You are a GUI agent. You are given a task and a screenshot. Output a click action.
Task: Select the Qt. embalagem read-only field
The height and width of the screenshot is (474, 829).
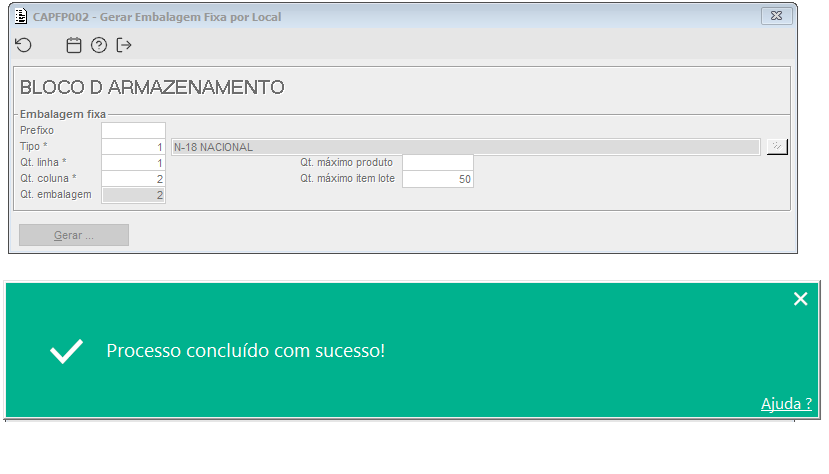click(x=133, y=195)
